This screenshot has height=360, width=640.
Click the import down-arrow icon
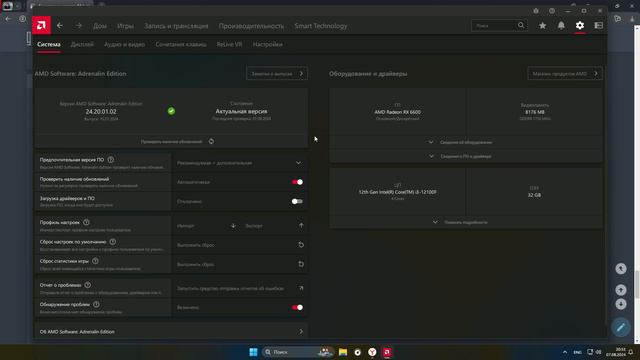click(233, 225)
